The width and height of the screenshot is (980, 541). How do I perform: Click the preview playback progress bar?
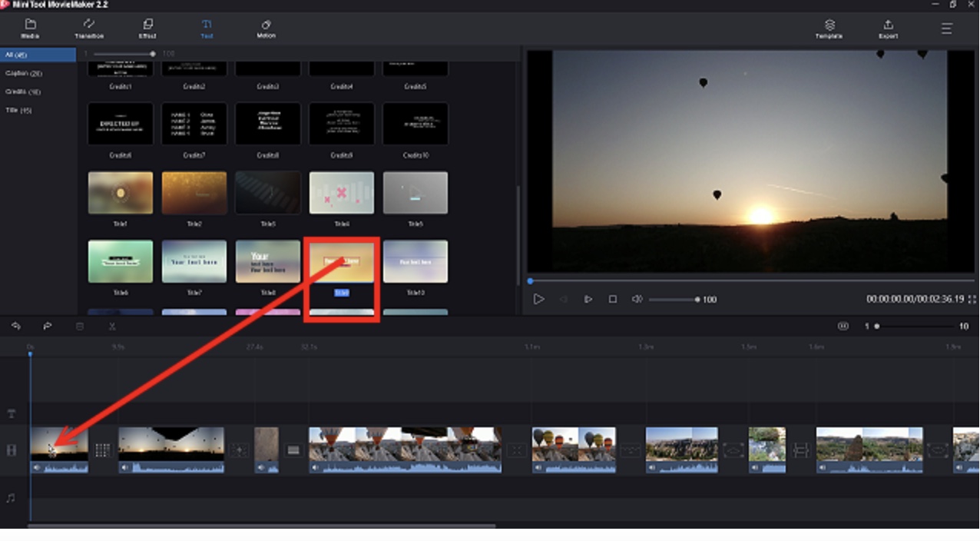pyautogui.click(x=750, y=281)
